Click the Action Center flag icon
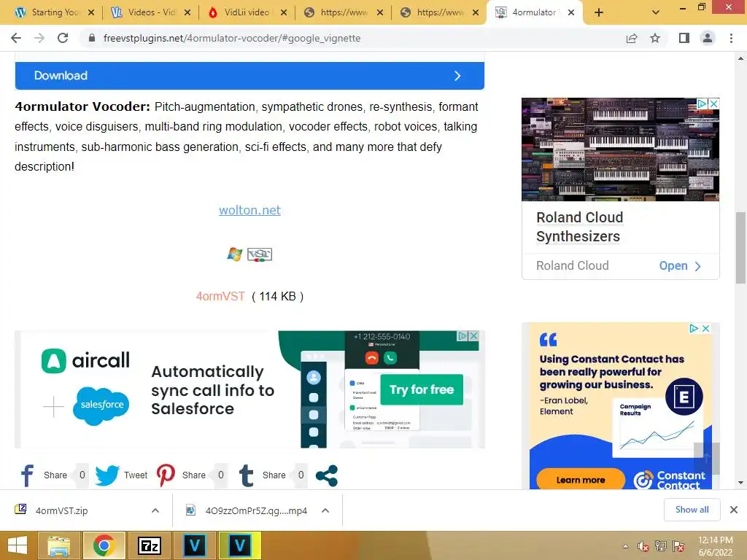747x560 pixels. pyautogui.click(x=678, y=546)
